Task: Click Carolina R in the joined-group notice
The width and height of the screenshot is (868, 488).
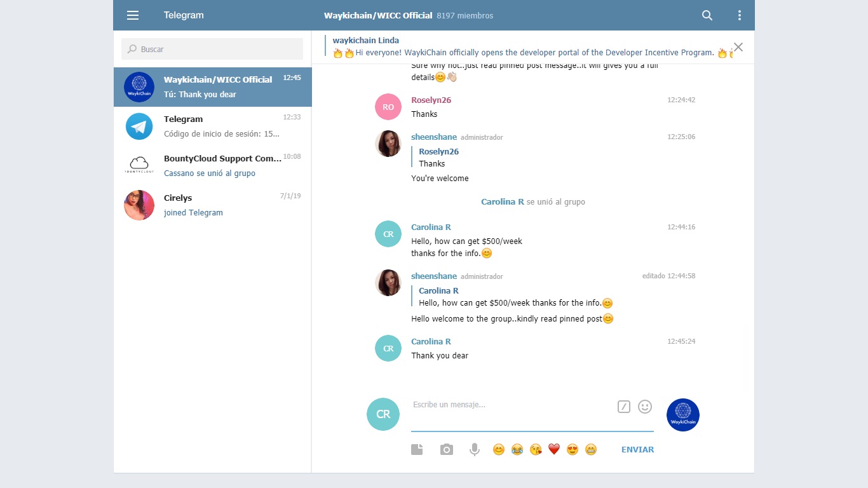Action: tap(503, 202)
